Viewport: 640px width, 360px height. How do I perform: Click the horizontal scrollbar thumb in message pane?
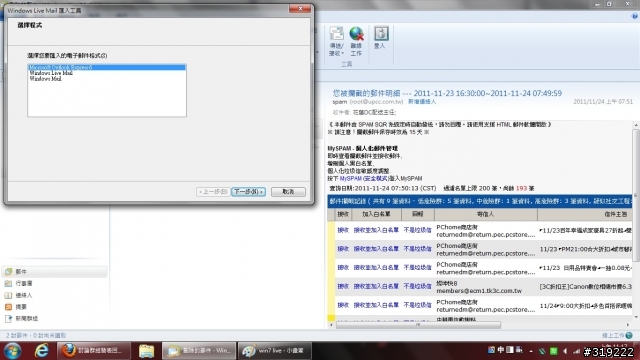[x=418, y=325]
